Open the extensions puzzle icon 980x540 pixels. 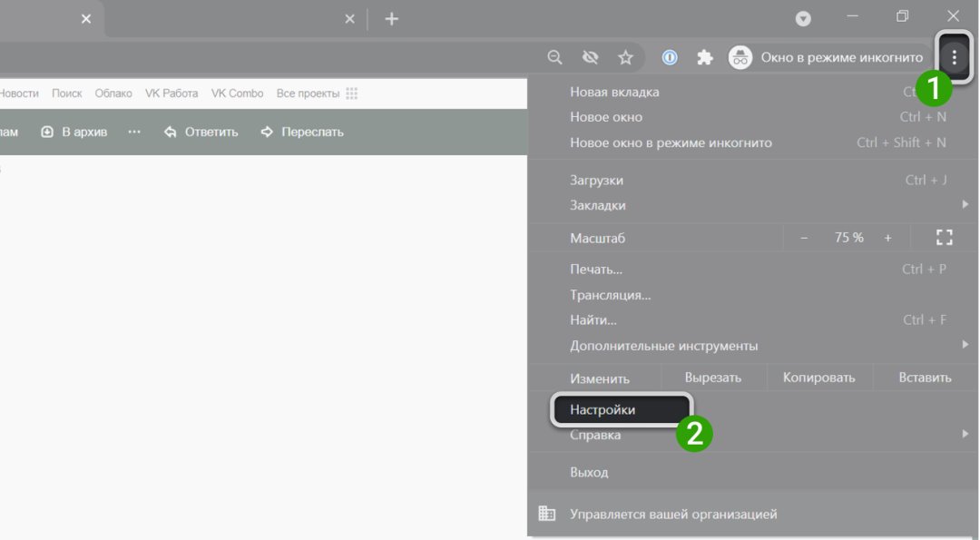click(x=704, y=58)
